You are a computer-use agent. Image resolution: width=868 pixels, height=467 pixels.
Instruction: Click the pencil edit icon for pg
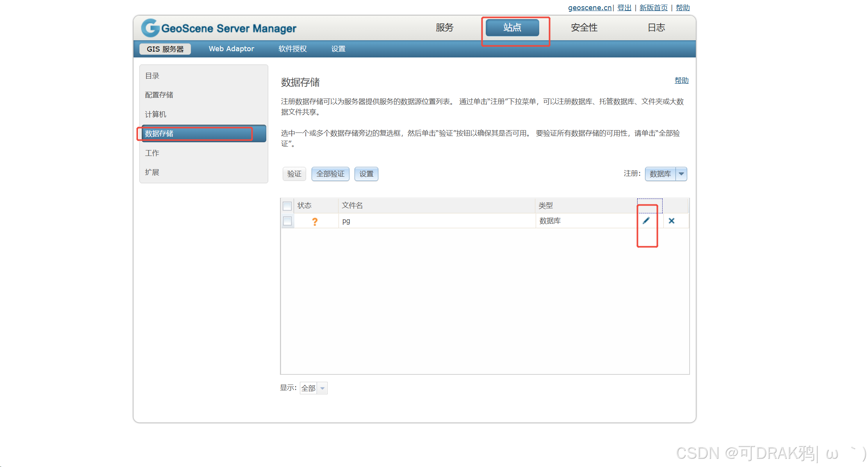[646, 221]
